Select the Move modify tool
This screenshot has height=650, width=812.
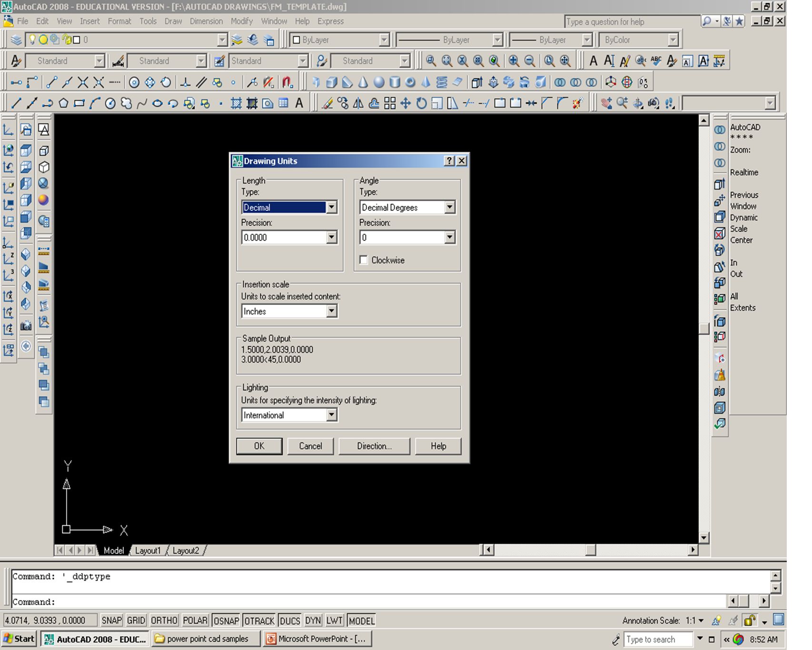[406, 103]
